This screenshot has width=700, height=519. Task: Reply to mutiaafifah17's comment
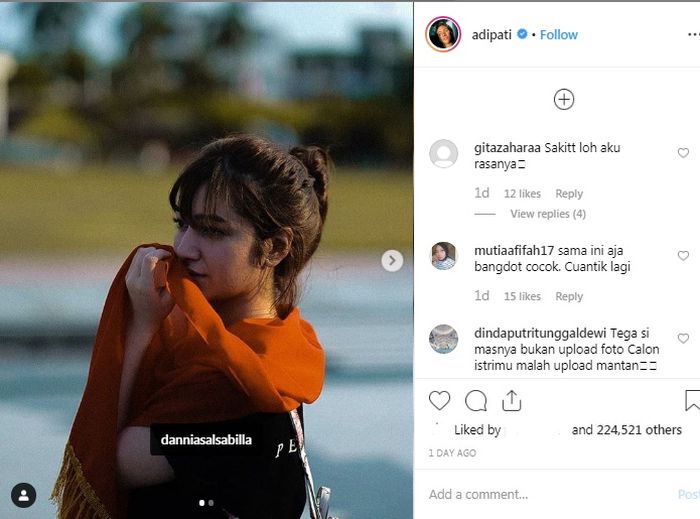pyautogui.click(x=569, y=296)
